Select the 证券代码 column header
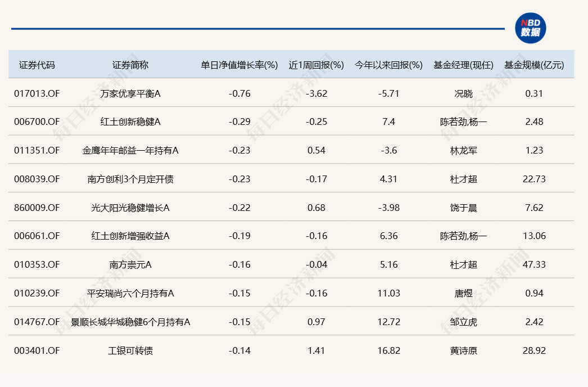This screenshot has height=387, width=588. tap(37, 65)
